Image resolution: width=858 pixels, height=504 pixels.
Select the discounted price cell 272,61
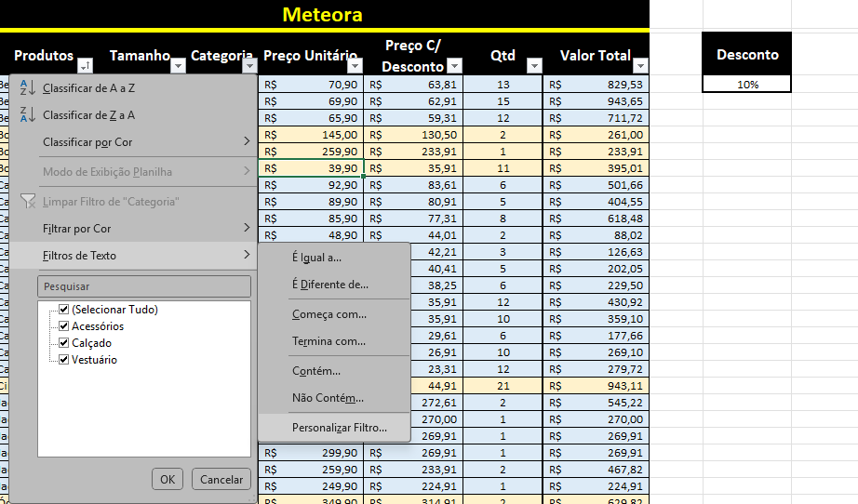tap(436, 403)
